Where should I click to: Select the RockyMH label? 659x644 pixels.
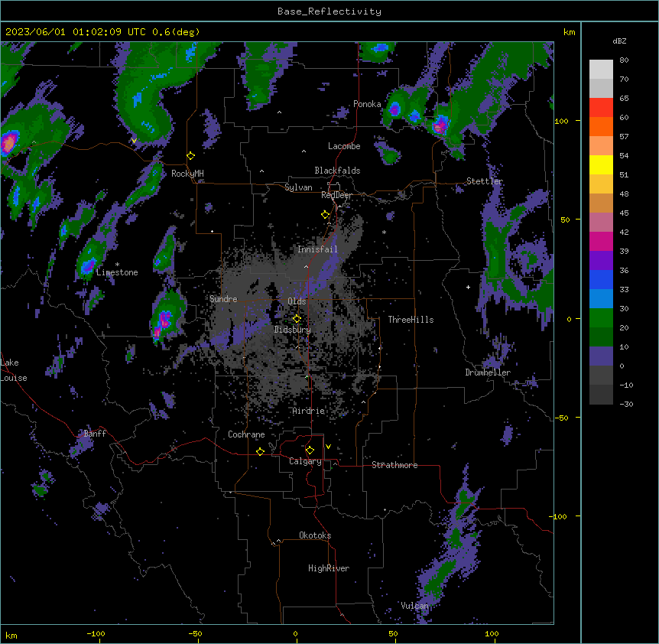[187, 174]
